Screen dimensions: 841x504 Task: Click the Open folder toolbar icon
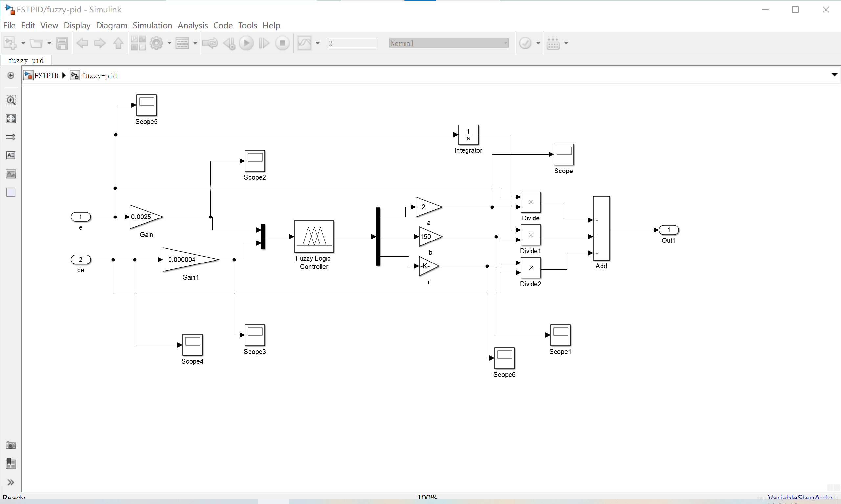tap(36, 43)
